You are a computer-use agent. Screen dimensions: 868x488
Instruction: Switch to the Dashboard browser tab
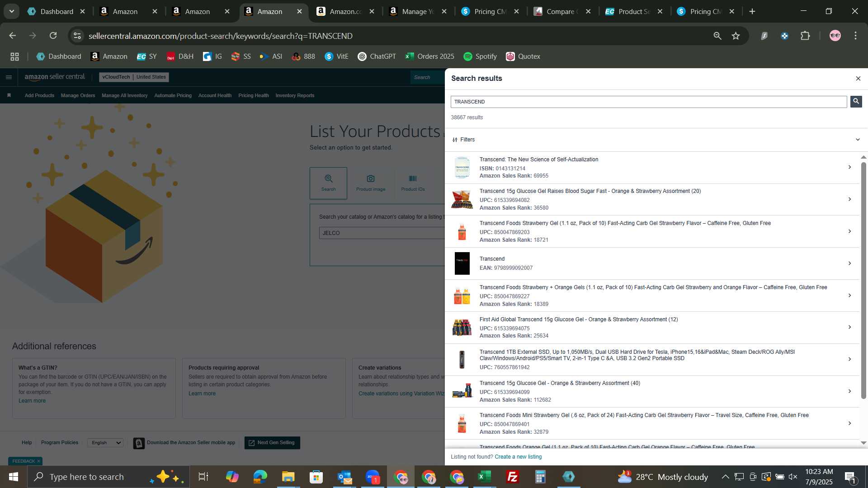coord(57,11)
